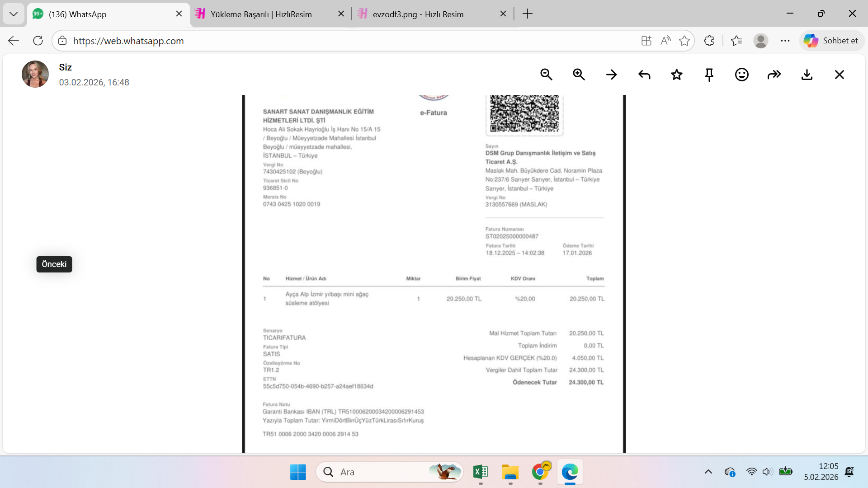Open a new browser tab

tap(528, 14)
